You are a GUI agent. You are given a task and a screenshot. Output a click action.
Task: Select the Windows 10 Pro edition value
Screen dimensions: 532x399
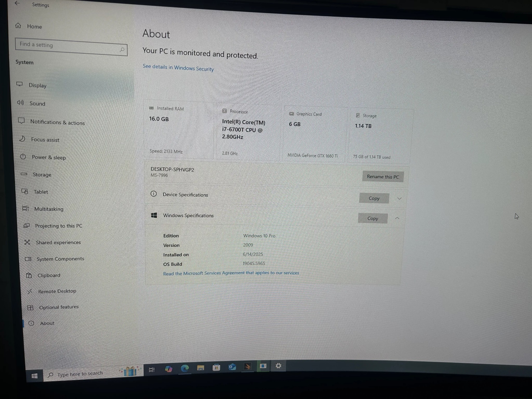click(259, 236)
